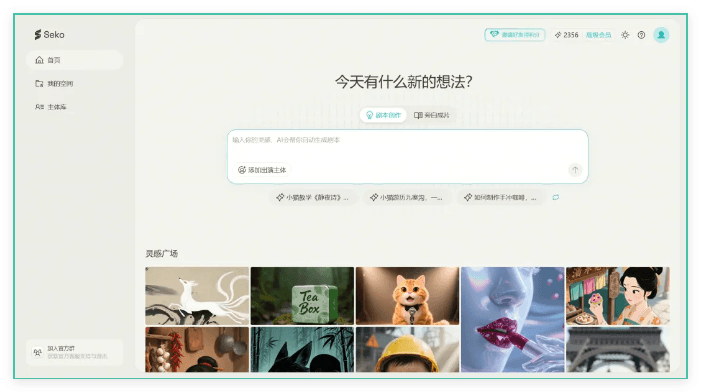Click the 2356 credits balance
The height and width of the screenshot is (392, 701).
coord(566,35)
